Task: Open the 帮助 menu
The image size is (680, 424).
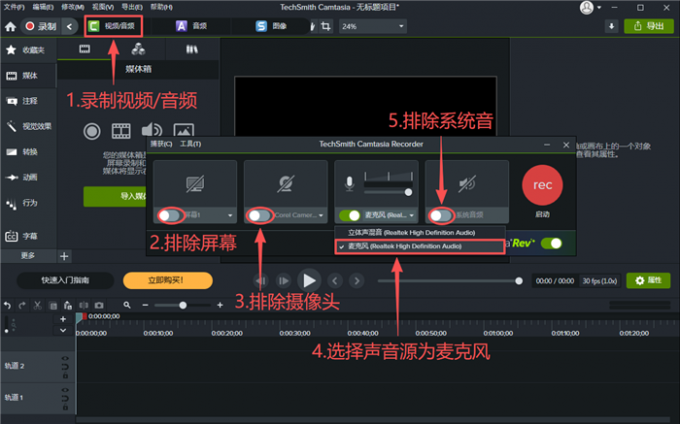Action: pos(161,7)
